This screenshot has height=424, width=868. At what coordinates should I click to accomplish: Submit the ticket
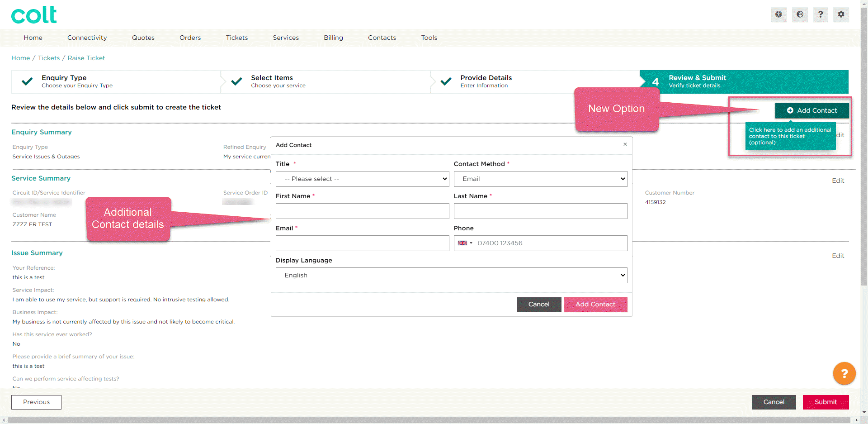click(x=825, y=402)
